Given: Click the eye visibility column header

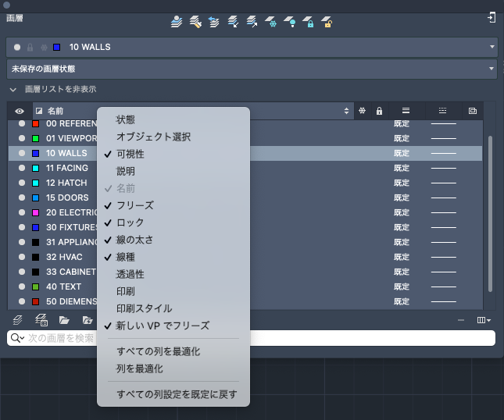Looking at the screenshot, I should 20,111.
